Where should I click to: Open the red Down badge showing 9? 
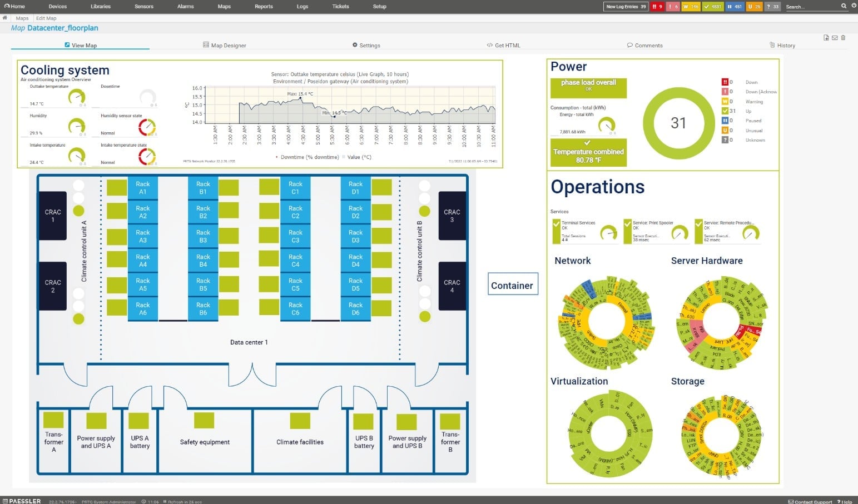pyautogui.click(x=657, y=7)
